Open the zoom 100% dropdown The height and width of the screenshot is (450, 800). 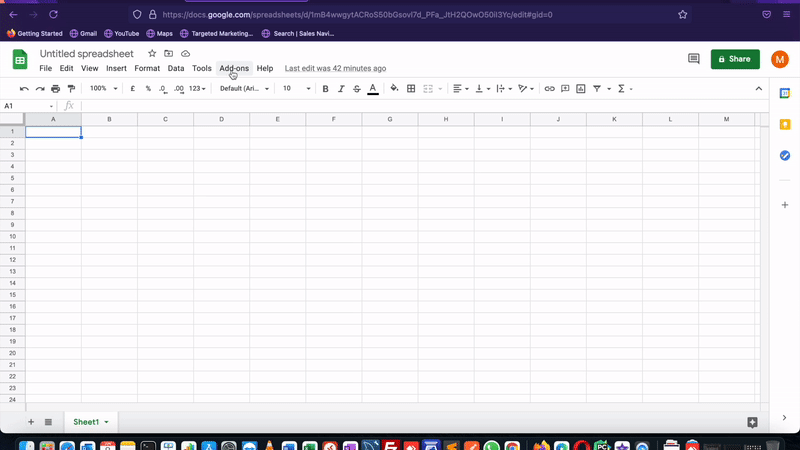[104, 88]
